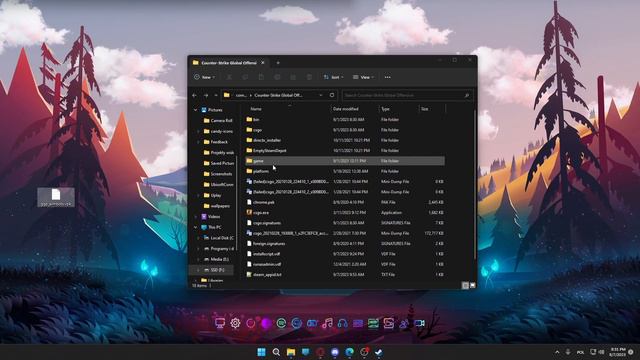The height and width of the screenshot is (360, 640).
Task: Open taskbar Search magnifier
Action: (276, 352)
